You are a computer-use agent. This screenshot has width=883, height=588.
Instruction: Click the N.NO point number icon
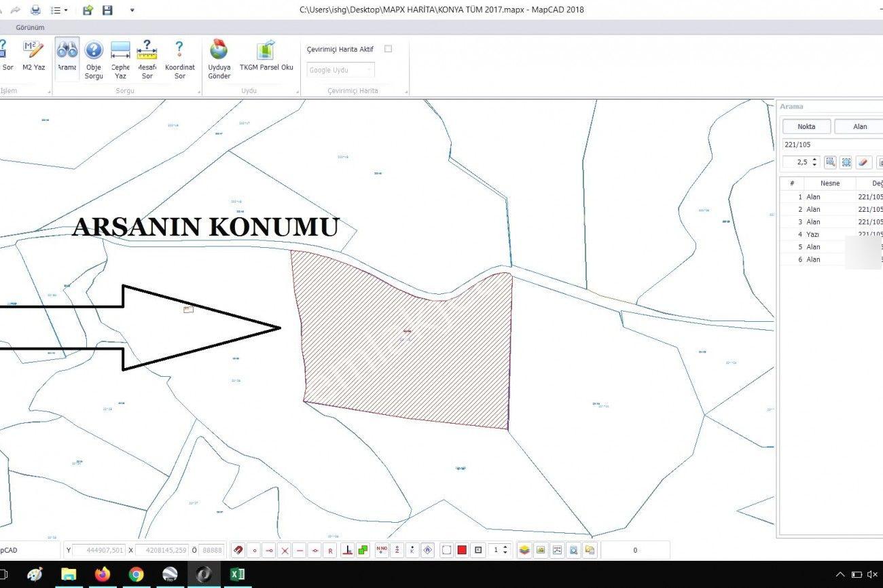pos(381,550)
